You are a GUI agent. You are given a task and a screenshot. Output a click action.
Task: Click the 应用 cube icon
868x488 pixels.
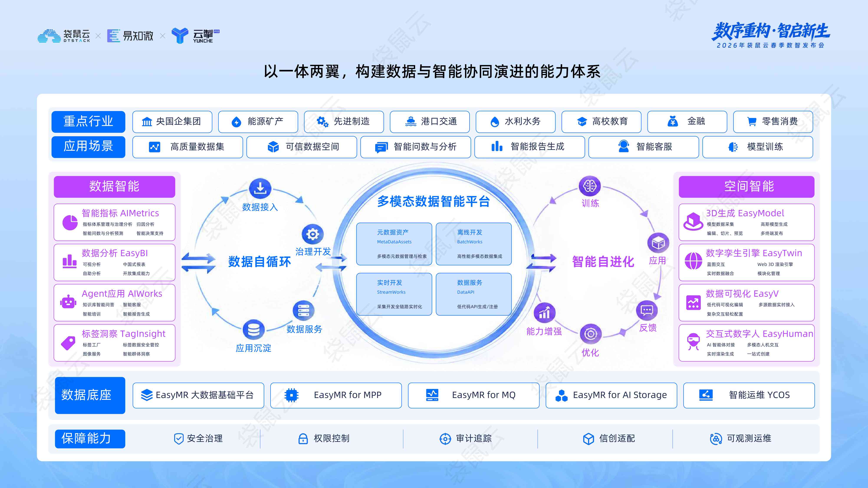pyautogui.click(x=658, y=243)
